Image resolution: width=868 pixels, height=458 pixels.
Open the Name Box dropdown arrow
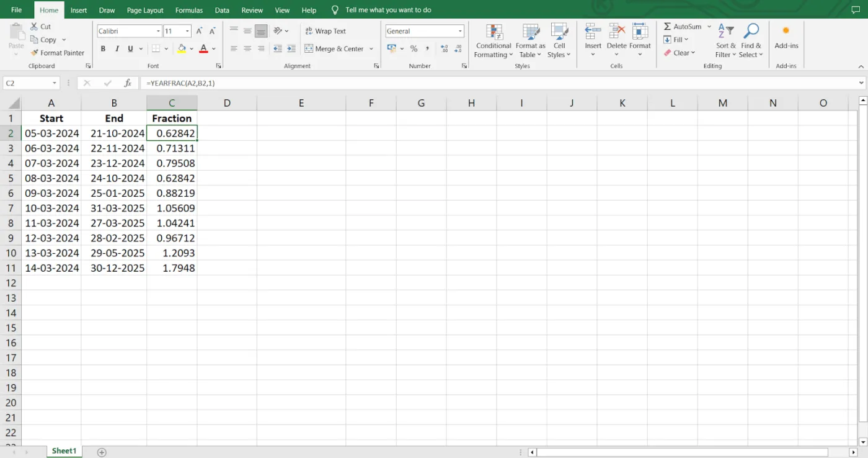[55, 83]
